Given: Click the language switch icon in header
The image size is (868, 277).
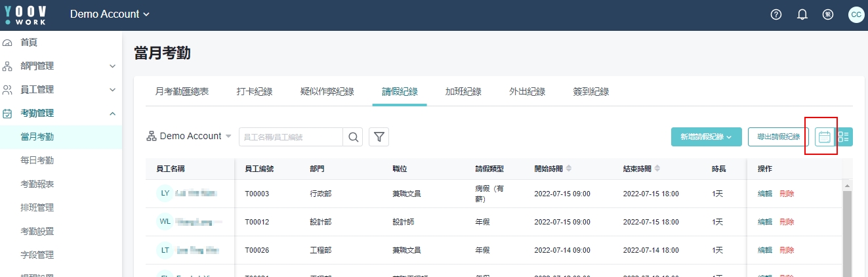Looking at the screenshot, I should 828,14.
